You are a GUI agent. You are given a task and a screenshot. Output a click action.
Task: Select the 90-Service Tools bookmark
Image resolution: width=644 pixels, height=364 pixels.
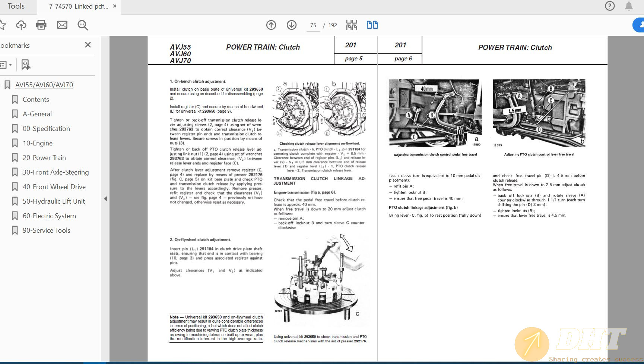click(x=47, y=230)
